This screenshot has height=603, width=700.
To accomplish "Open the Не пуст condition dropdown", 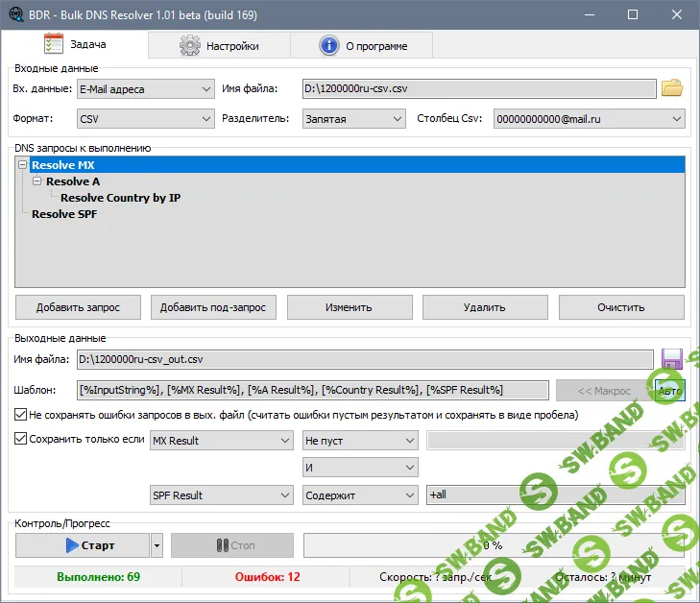I will coord(360,441).
